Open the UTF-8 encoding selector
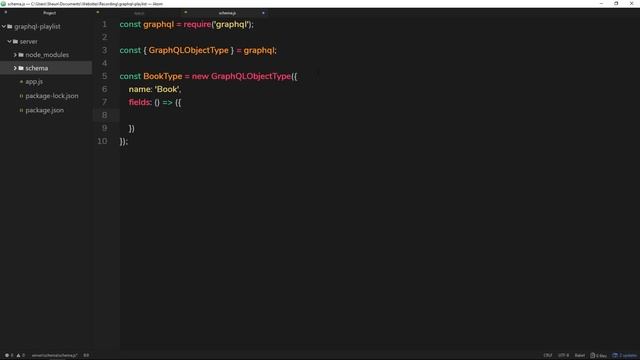 pos(563,356)
